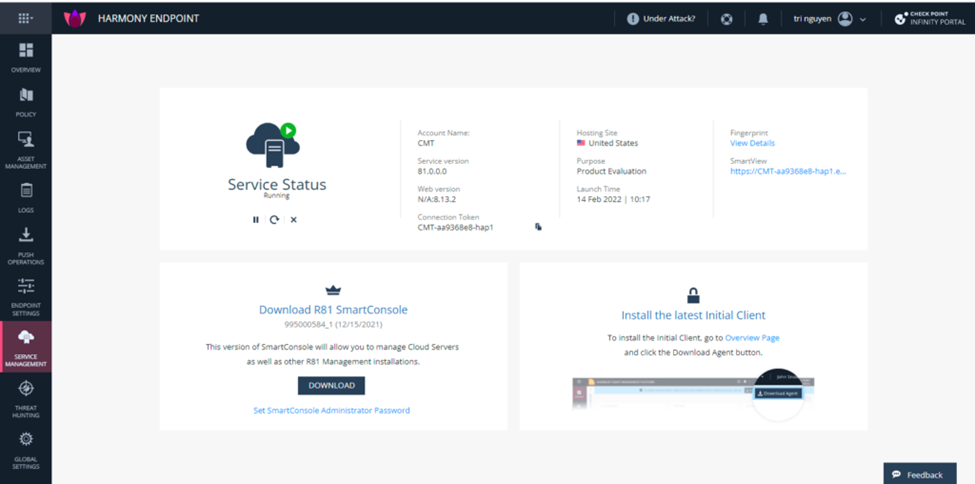
Task: Open the SmartView URL link
Action: coord(788,171)
